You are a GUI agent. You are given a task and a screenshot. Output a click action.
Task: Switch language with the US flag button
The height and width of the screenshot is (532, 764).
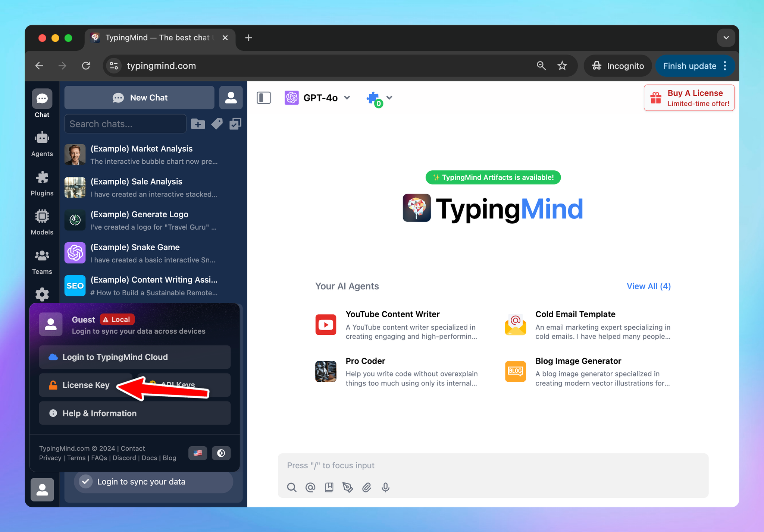198,453
